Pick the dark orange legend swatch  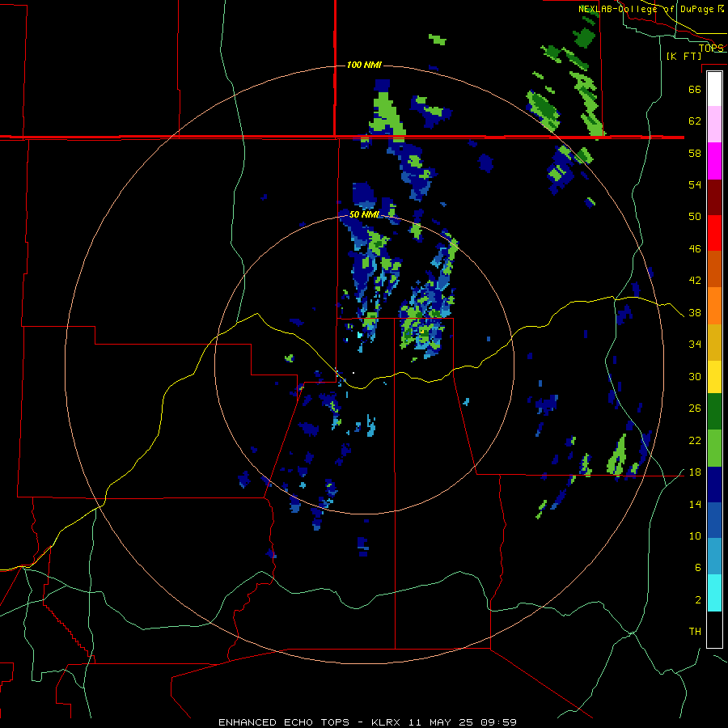pos(714,269)
